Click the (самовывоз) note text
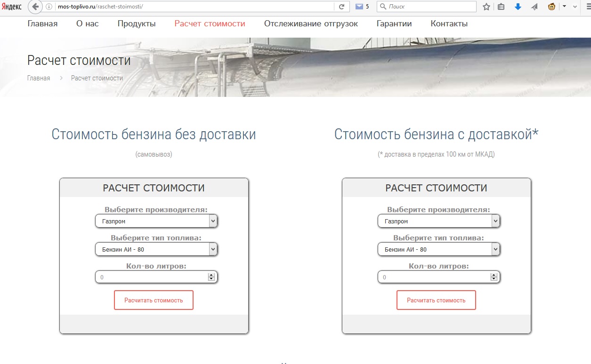Image resolution: width=591 pixels, height=364 pixels. [154, 154]
